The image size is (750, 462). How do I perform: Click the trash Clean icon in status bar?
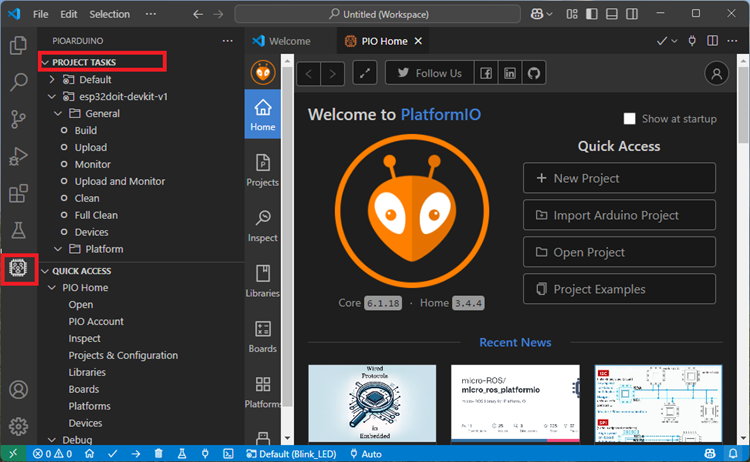159,454
